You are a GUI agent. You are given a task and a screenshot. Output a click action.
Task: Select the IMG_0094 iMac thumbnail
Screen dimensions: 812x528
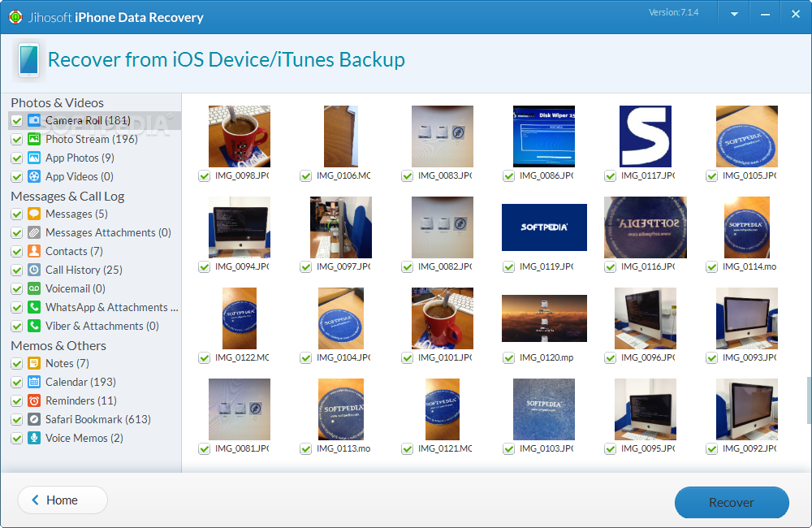(240, 227)
